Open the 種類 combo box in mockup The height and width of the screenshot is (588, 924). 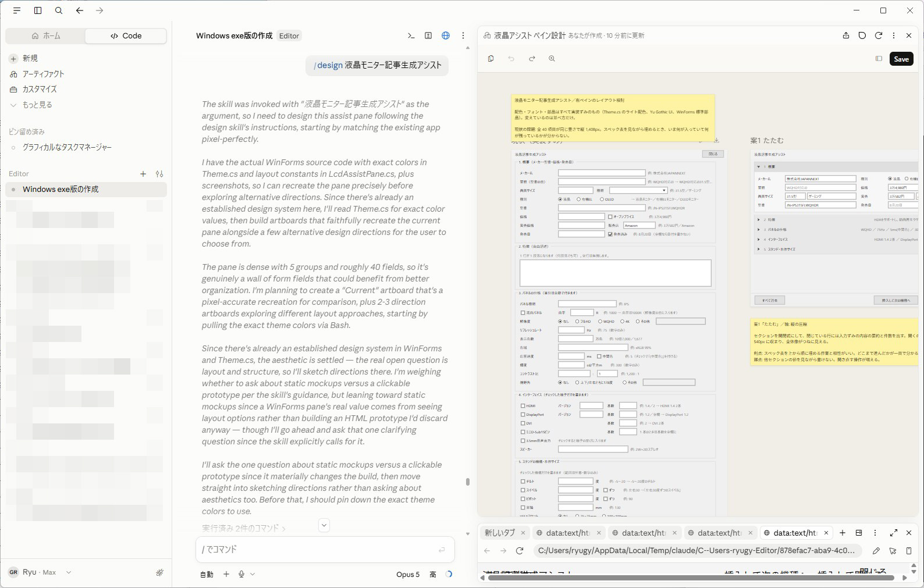coord(638,190)
